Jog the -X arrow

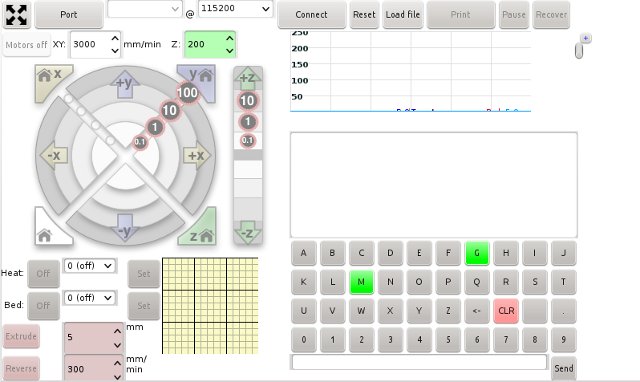click(x=53, y=155)
